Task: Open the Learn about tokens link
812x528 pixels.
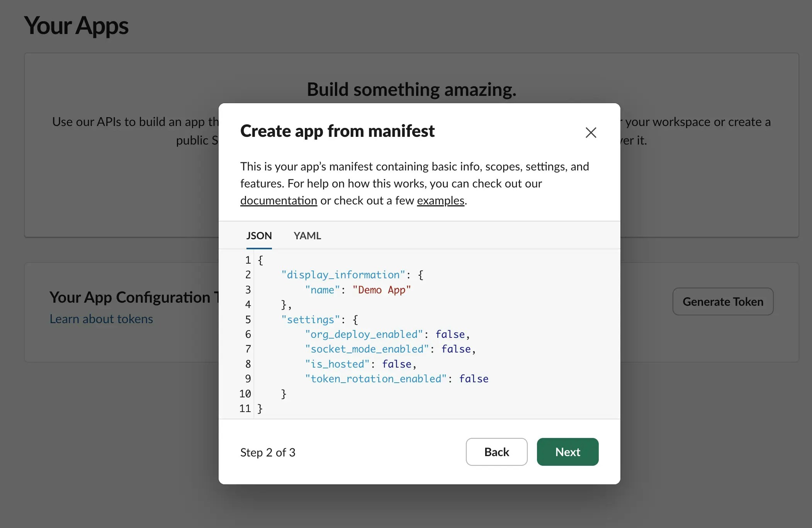Action: pyautogui.click(x=101, y=319)
